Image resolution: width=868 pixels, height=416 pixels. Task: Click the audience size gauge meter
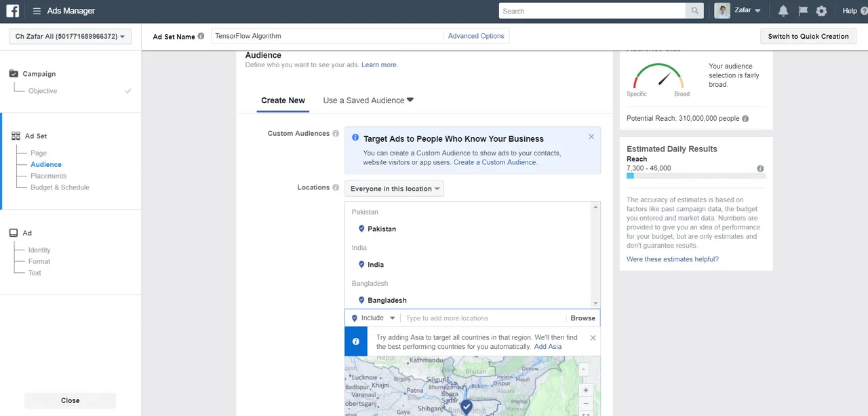(x=658, y=75)
